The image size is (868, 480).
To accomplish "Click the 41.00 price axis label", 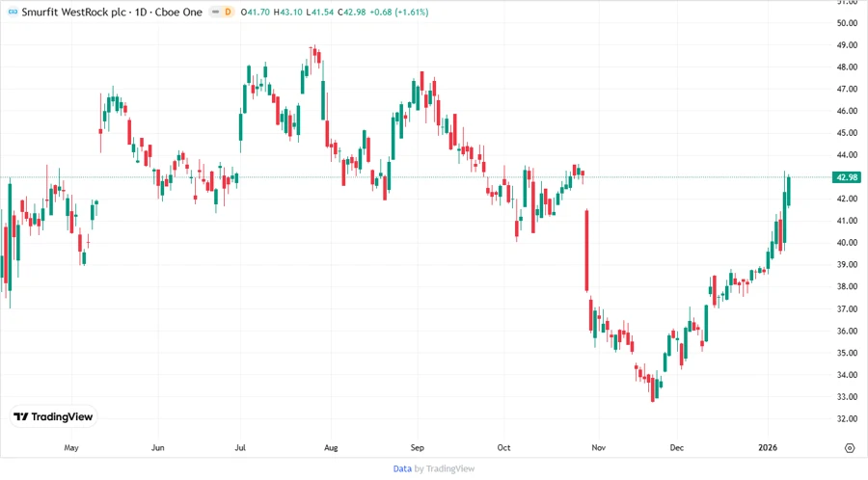I will point(847,221).
